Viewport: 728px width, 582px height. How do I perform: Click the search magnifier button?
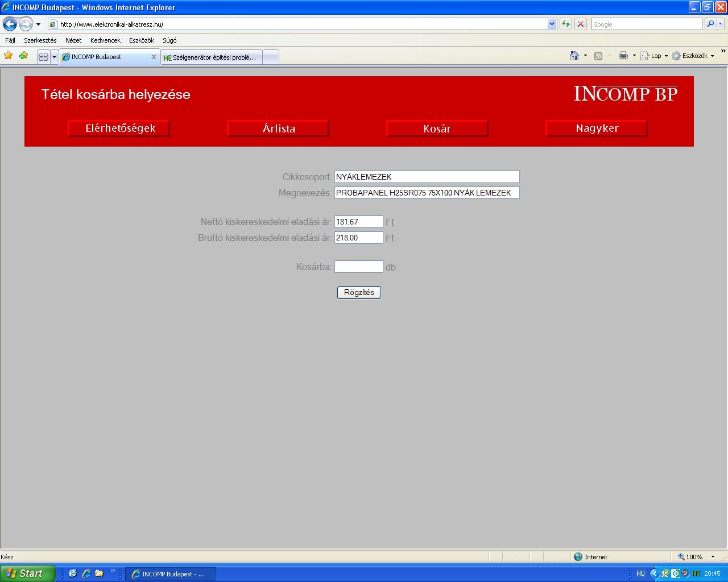coord(710,24)
